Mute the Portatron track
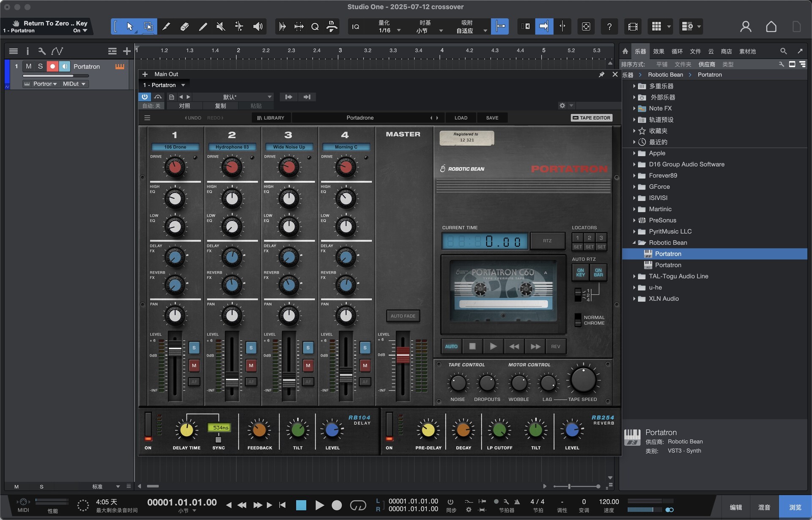This screenshot has height=520, width=812. [29, 66]
